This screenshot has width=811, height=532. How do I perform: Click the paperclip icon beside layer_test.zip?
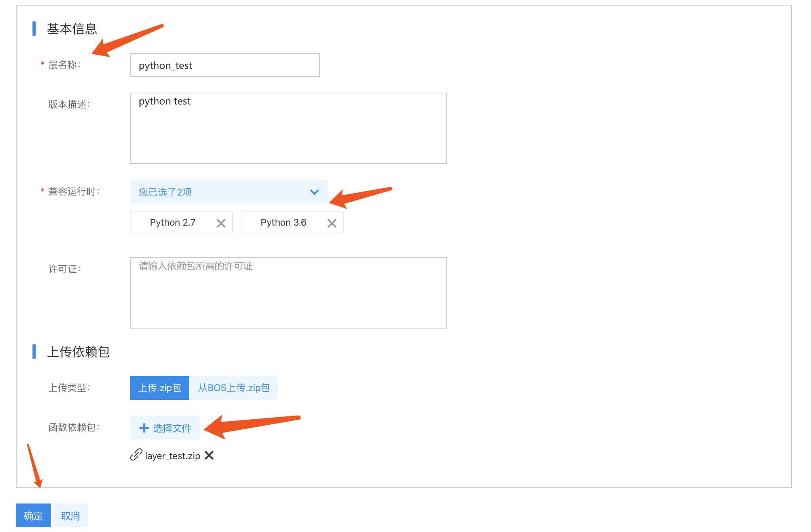point(136,455)
